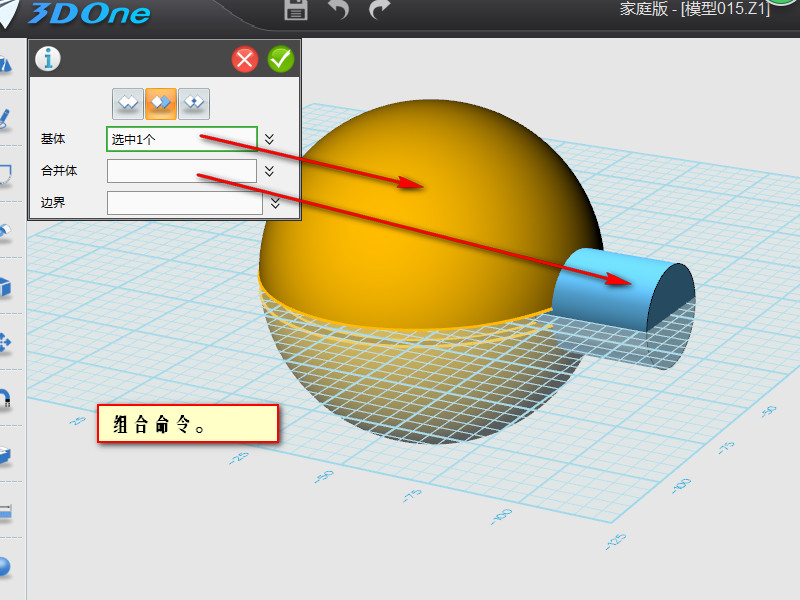Expand options next to 合并体 field
This screenshot has height=600, width=800.
pyautogui.click(x=270, y=171)
